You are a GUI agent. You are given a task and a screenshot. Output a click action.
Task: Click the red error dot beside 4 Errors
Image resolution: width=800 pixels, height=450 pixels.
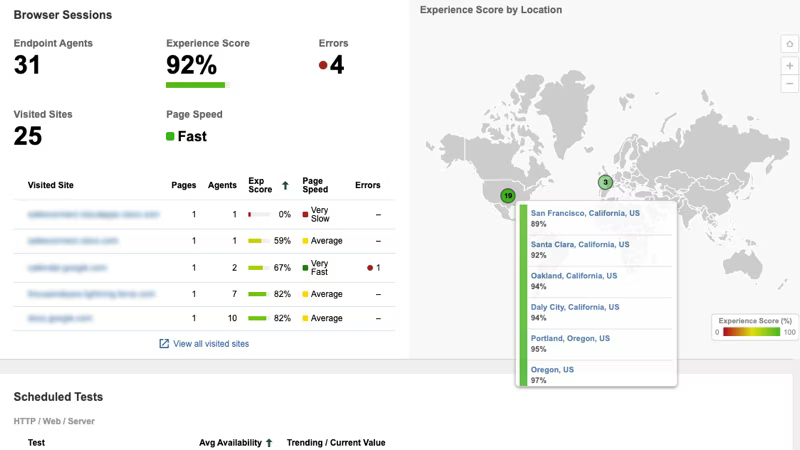coord(323,65)
